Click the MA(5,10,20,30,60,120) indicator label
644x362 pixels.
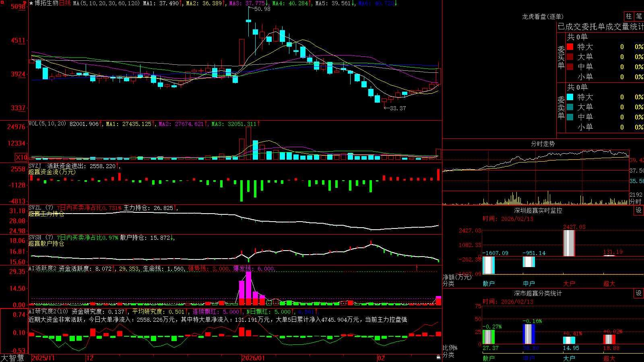(x=106, y=3)
